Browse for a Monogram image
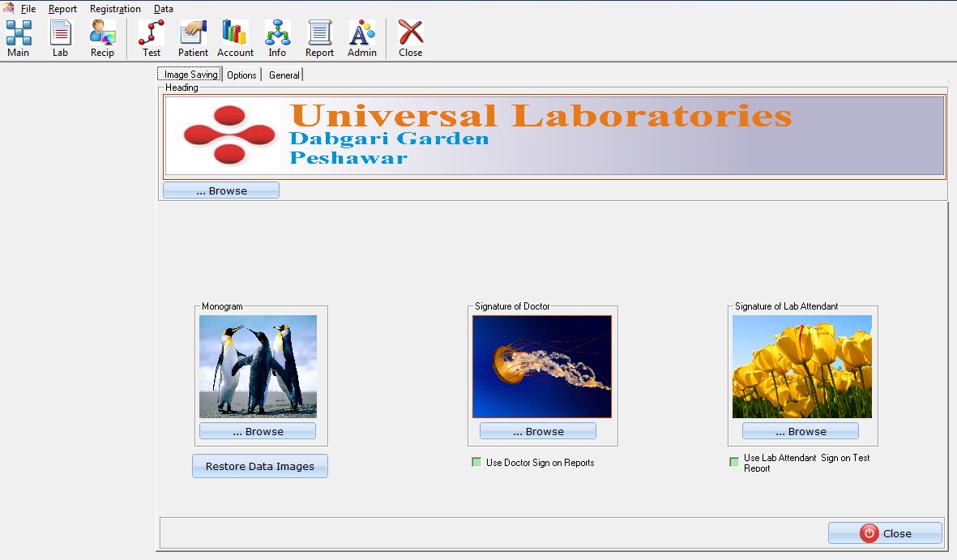 pos(258,431)
